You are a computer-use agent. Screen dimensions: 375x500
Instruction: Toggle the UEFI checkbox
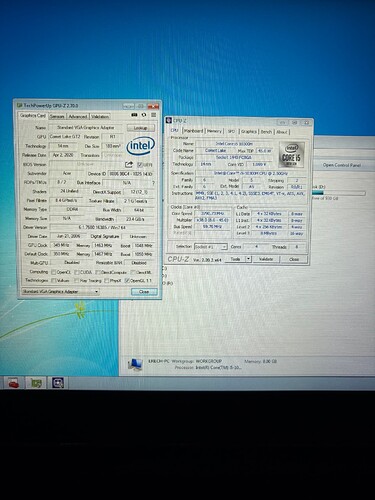140,165
